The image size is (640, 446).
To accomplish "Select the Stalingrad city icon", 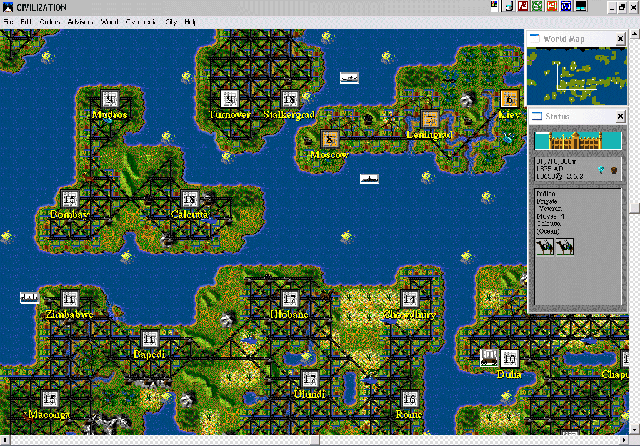I will [290, 99].
